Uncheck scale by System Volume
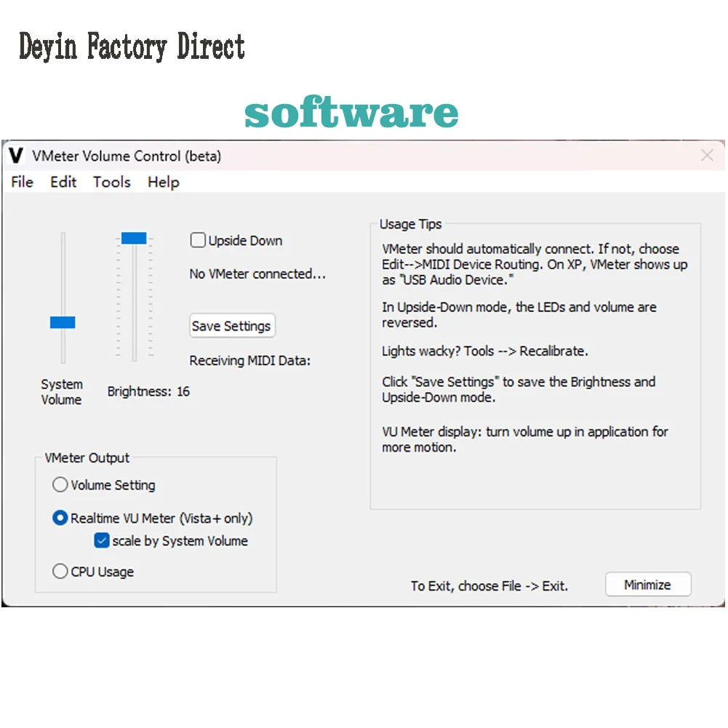 [x=101, y=540]
